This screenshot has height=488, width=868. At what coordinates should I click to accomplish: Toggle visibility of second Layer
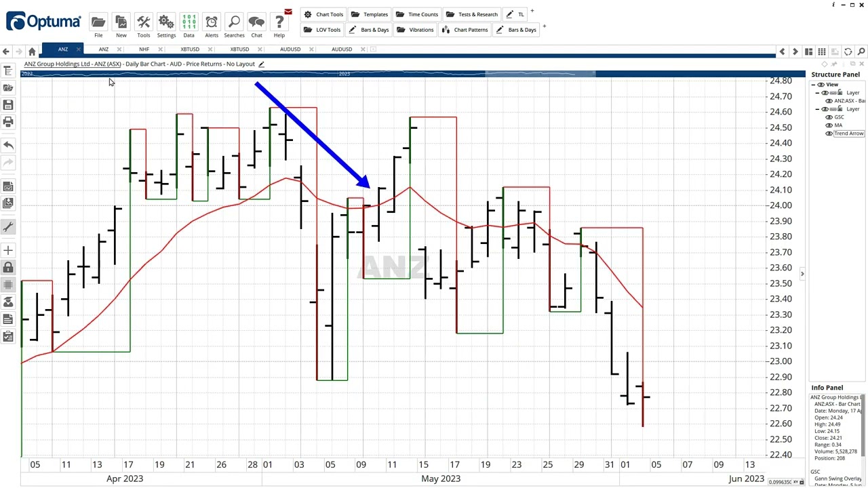(825, 109)
